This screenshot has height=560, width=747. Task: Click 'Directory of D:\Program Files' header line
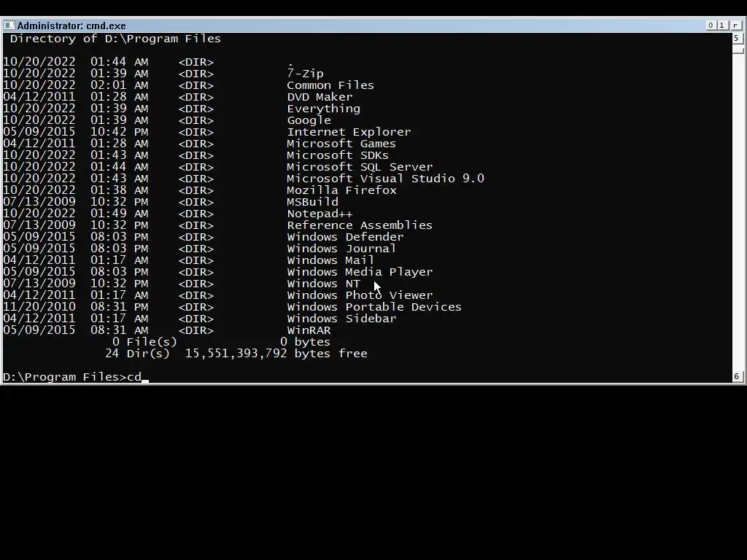[x=115, y=39]
